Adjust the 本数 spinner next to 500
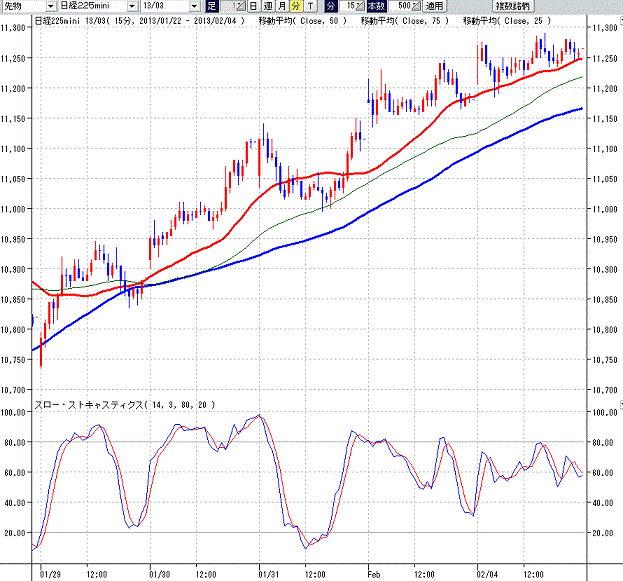Viewport: 623px width, 581px height. (416, 6)
